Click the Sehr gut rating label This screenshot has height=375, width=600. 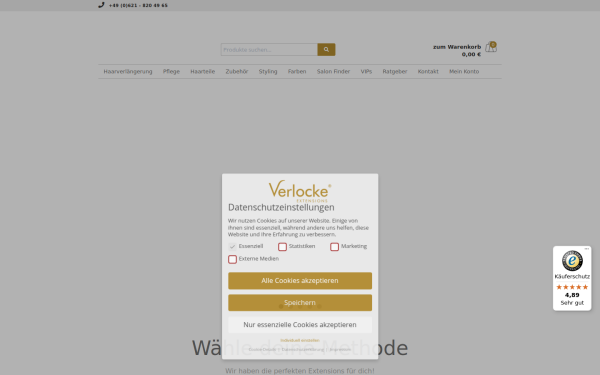pos(572,303)
